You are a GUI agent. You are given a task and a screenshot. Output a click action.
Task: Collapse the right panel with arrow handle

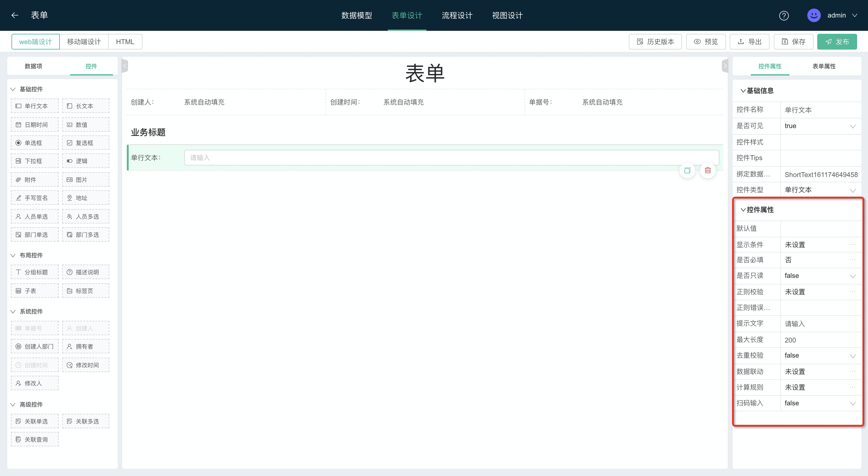[x=725, y=66]
